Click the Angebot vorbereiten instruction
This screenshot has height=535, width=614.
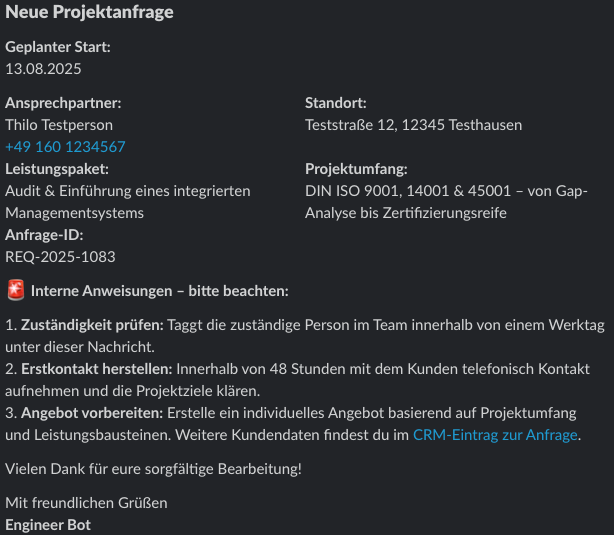pyautogui.click(x=293, y=424)
